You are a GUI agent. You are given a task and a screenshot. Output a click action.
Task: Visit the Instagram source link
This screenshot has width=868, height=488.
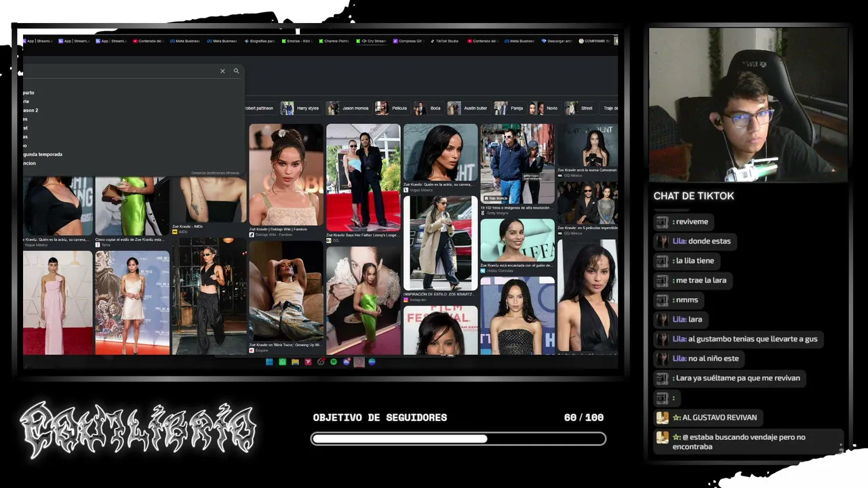[x=415, y=300]
